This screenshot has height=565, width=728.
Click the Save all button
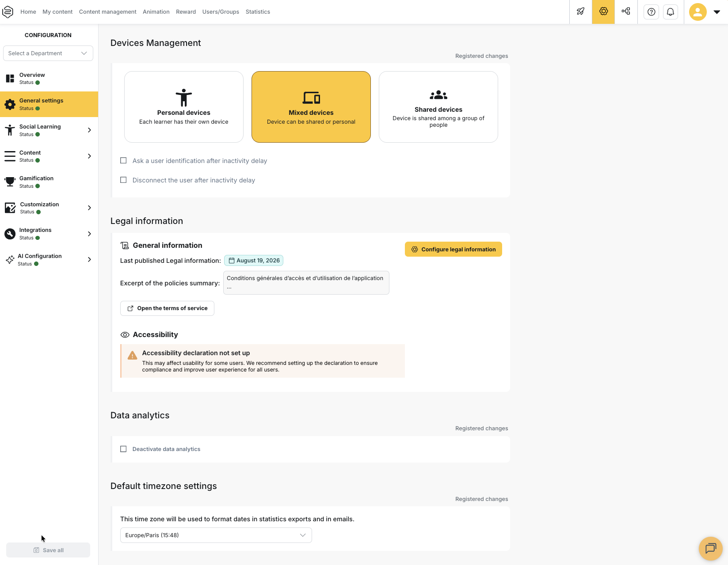[48, 550]
